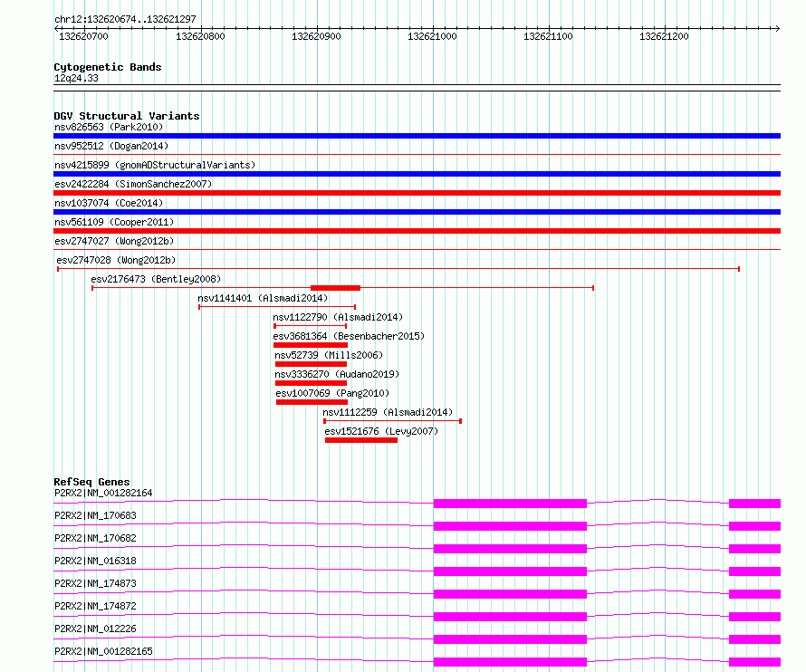Open P2RX2|NM_174872 transcript
This screenshot has height=672, width=806.
[95, 606]
